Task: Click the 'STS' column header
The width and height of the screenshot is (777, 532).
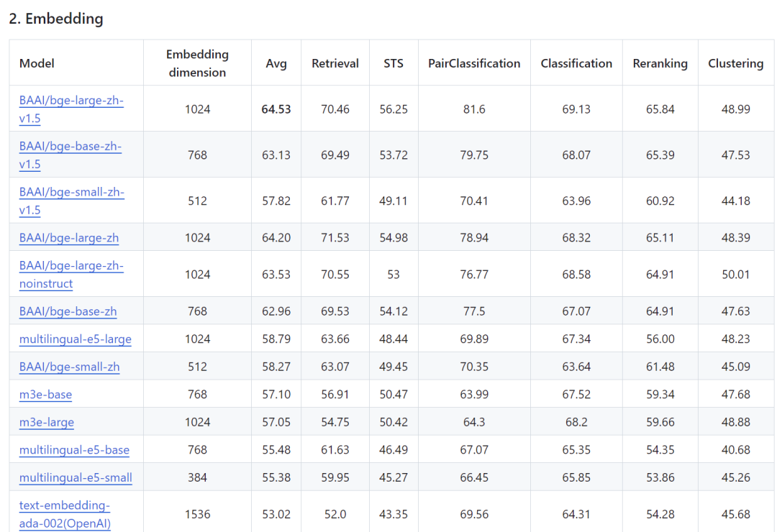Action: click(394, 63)
